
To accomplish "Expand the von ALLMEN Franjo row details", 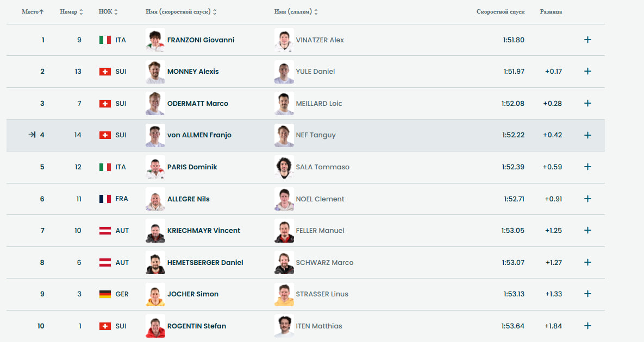I will (x=587, y=135).
